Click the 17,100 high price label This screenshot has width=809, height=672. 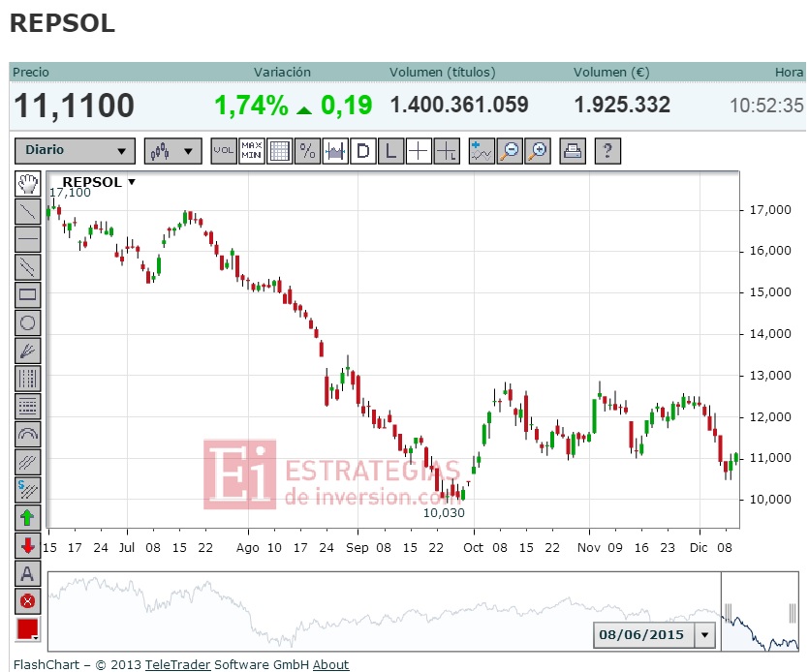70,193
